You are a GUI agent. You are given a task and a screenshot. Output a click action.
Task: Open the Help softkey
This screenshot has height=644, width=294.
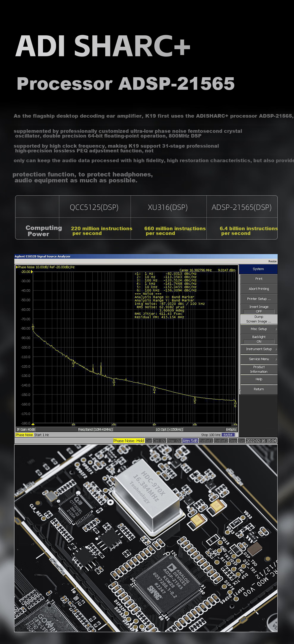tap(259, 379)
